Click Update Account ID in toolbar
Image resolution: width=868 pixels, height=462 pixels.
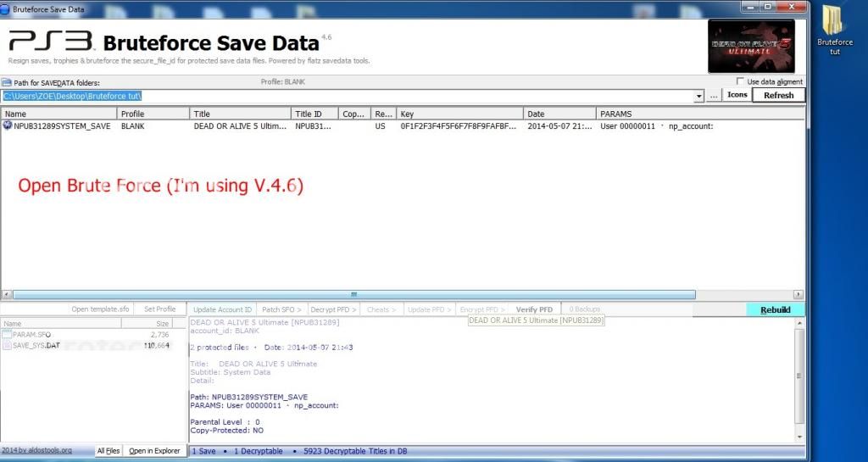222,309
